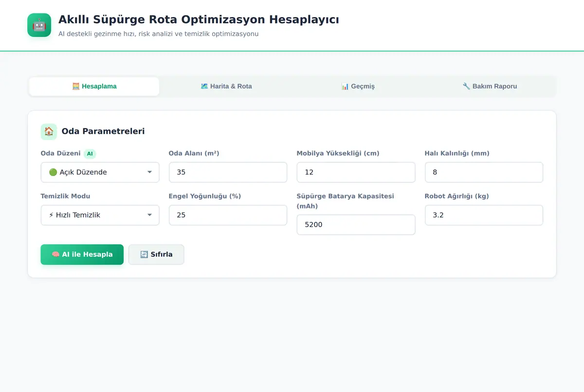Click the subtitle starting with AI destekli gezinme hızı
This screenshot has height=392, width=584.
pos(158,34)
